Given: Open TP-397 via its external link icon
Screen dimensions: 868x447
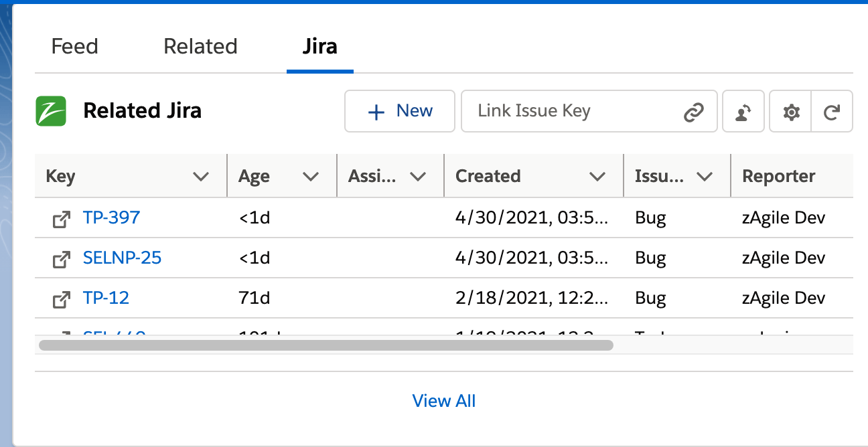Looking at the screenshot, I should tap(61, 217).
